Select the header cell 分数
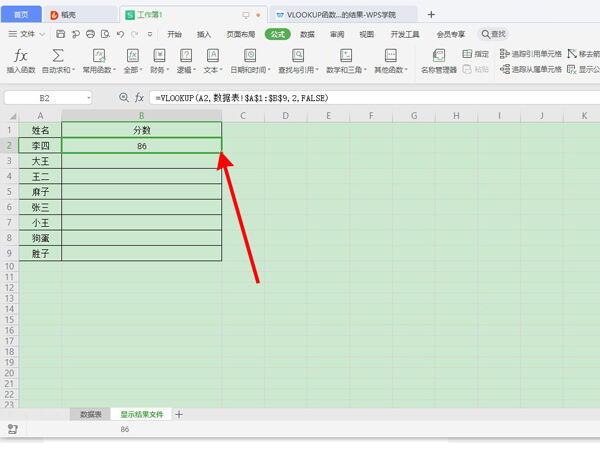The width and height of the screenshot is (600, 450). pos(142,130)
